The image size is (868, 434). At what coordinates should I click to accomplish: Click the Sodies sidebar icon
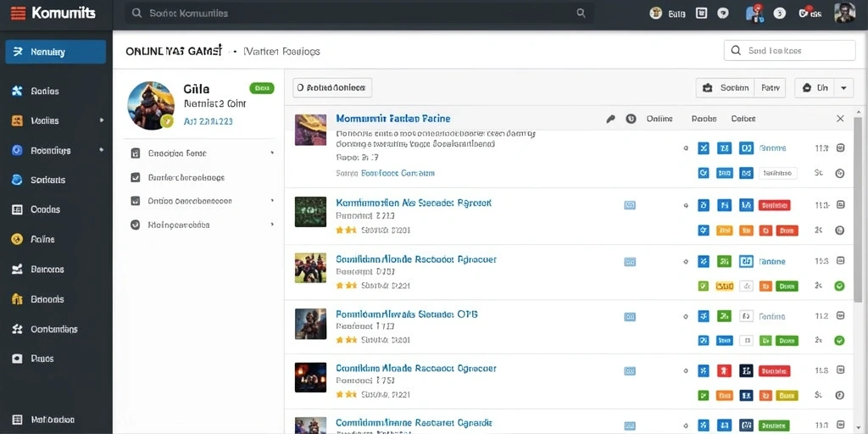17,92
